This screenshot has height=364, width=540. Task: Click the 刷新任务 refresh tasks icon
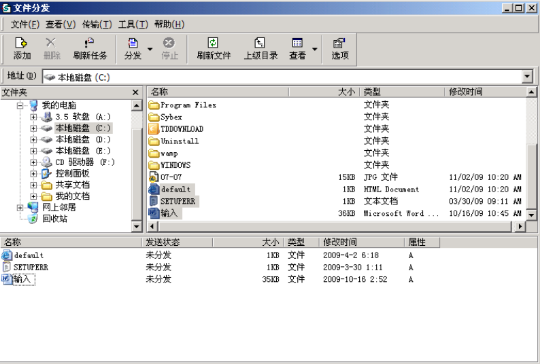point(90,43)
